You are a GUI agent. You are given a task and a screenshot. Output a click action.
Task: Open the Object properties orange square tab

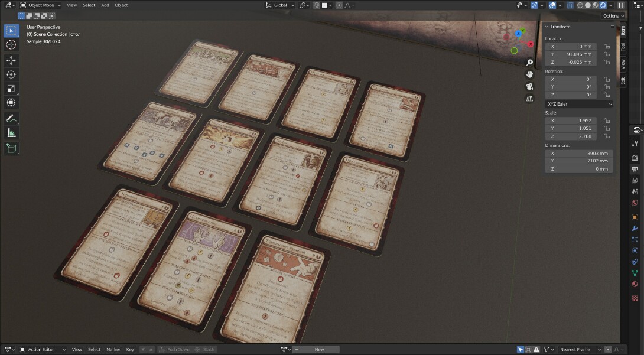[x=635, y=217]
